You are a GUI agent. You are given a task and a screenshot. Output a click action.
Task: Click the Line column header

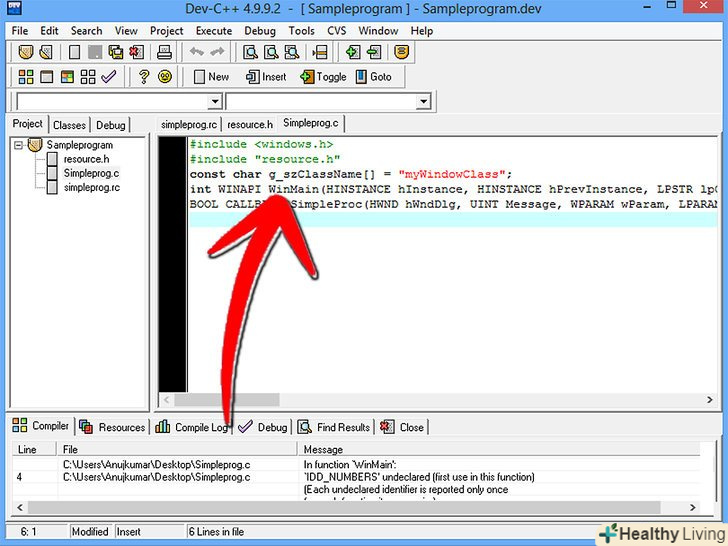[x=35, y=449]
